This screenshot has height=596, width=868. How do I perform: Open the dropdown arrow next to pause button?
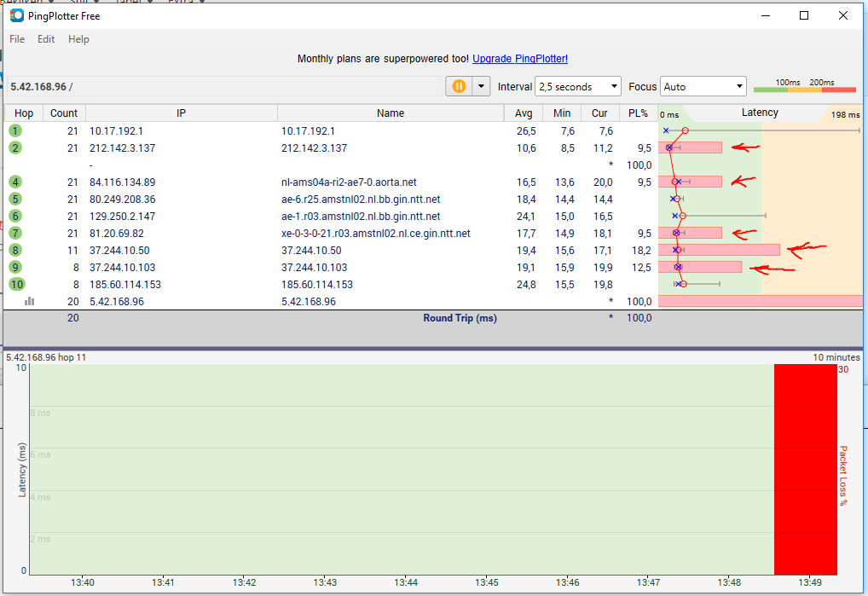(481, 86)
